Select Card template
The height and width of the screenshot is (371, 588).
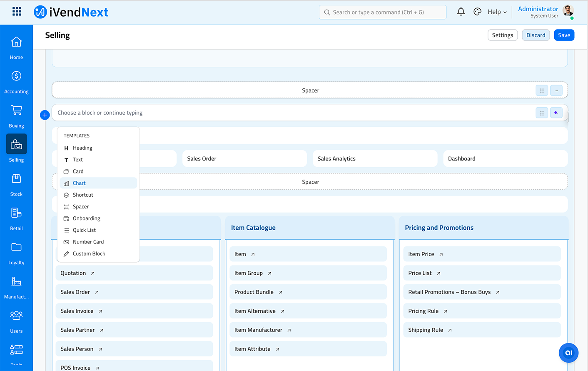[x=98, y=171]
